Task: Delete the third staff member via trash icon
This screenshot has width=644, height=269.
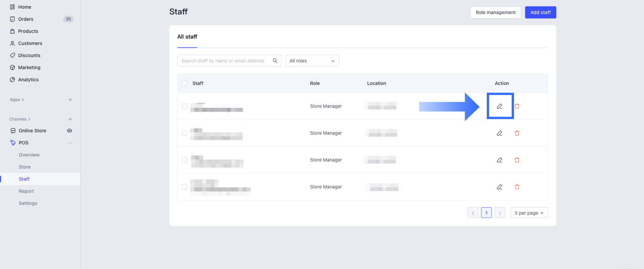Action: pos(517,160)
